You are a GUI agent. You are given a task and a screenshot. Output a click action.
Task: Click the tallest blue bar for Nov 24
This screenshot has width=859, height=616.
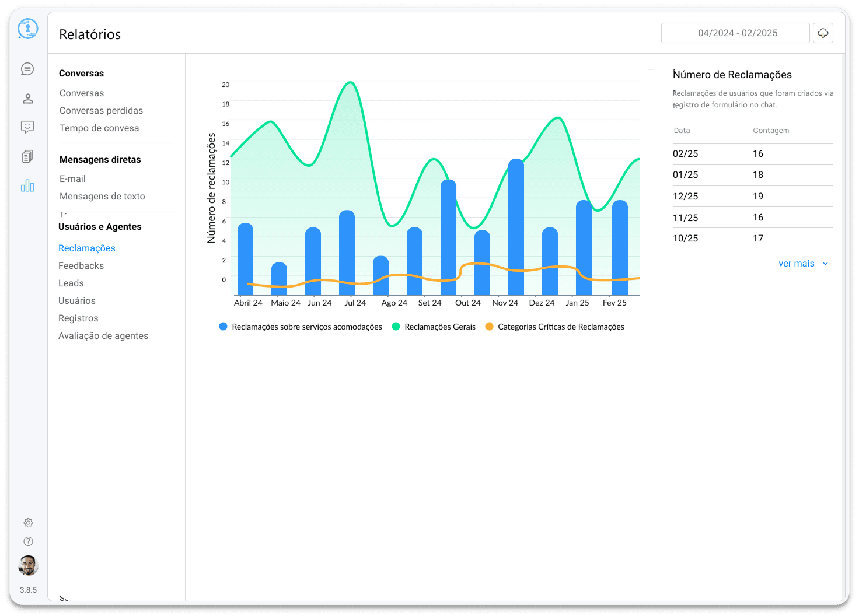[x=516, y=228]
